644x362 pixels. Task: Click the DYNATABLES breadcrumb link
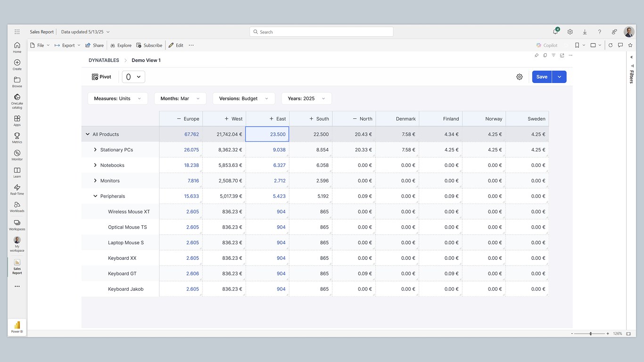click(104, 60)
